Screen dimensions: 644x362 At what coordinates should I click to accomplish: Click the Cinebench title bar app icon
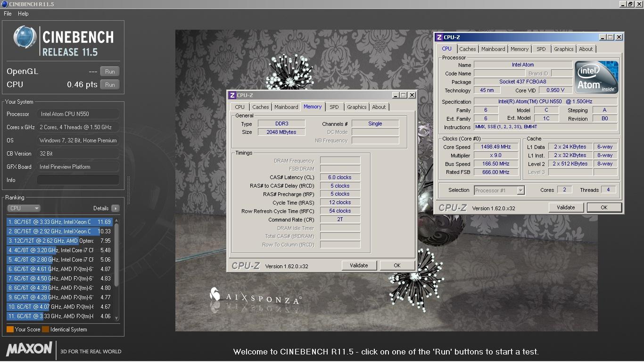5,4
